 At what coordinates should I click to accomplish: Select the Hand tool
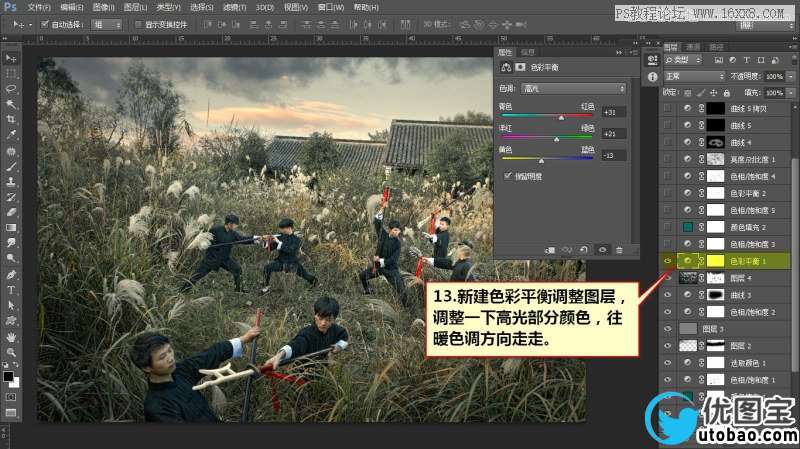11,337
